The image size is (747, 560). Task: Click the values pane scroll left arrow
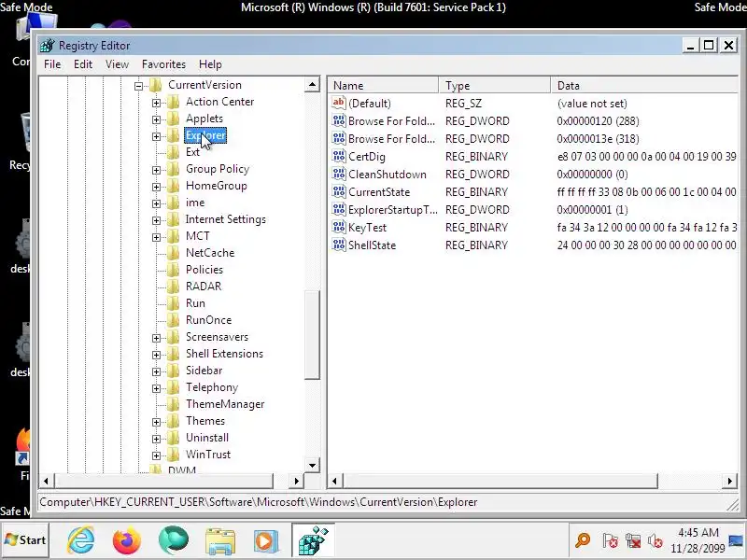tap(334, 481)
